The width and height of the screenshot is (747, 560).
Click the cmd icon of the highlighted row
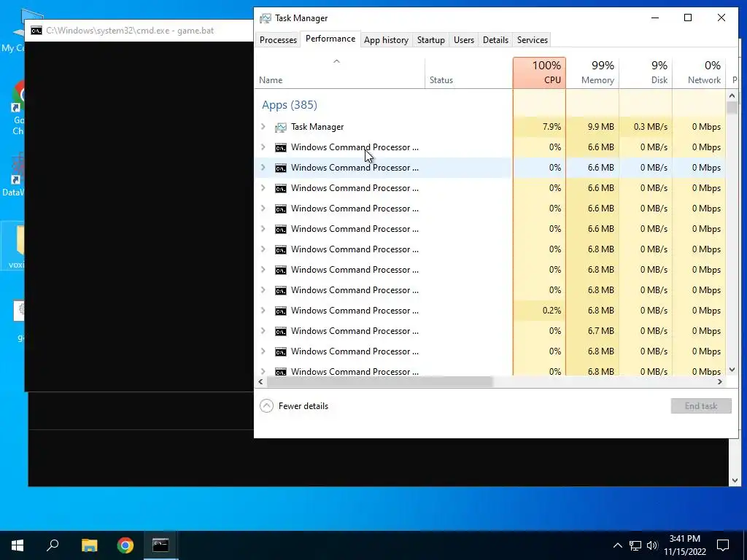pos(281,168)
